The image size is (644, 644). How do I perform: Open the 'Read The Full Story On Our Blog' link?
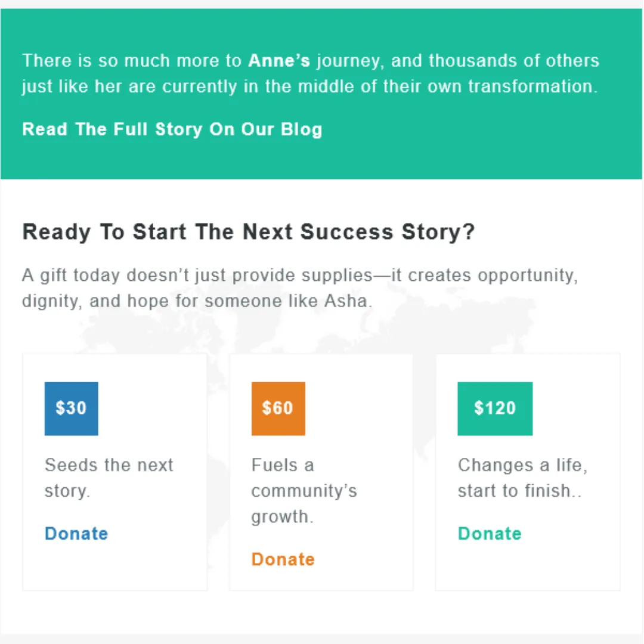pos(172,129)
